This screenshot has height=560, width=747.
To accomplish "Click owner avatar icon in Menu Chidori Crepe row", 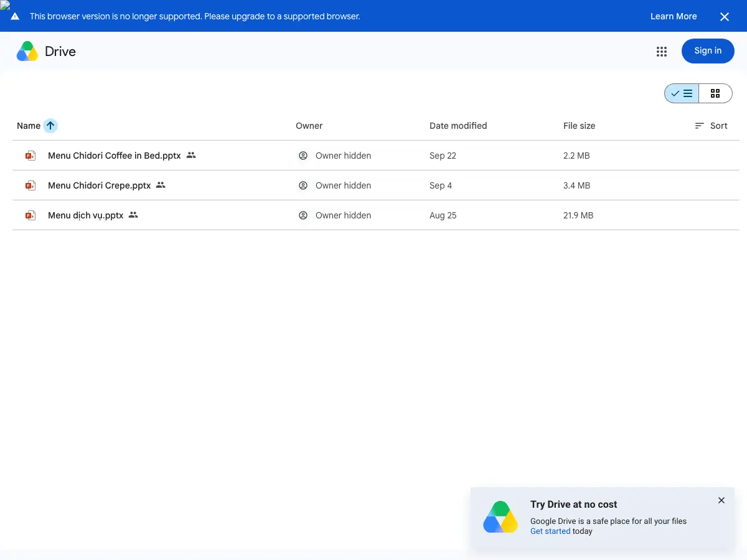I will (x=303, y=185).
